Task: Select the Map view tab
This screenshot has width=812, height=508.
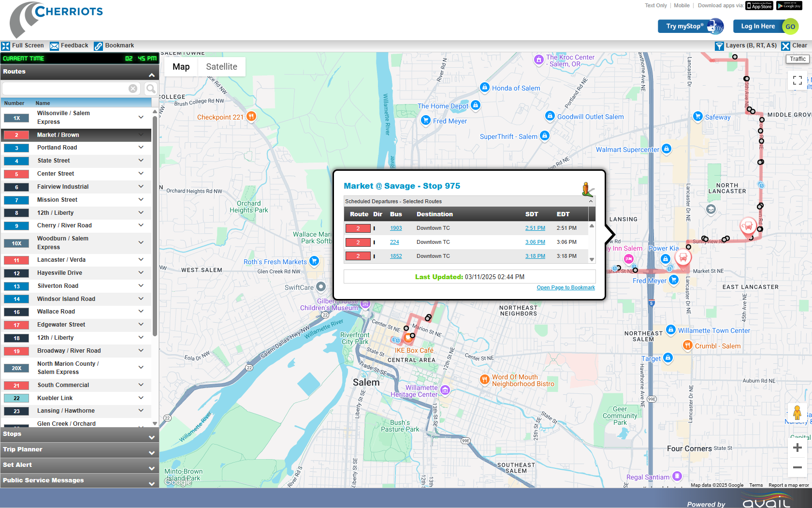Action: (x=181, y=67)
